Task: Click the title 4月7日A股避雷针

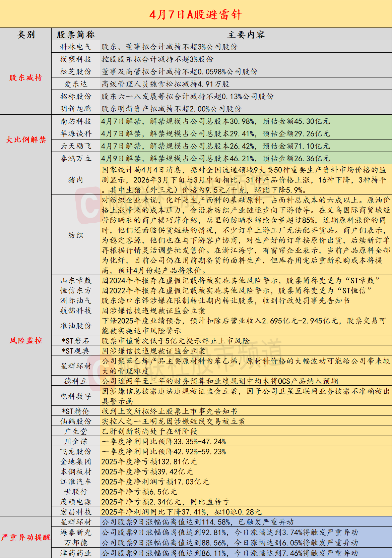Action: (x=196, y=14)
